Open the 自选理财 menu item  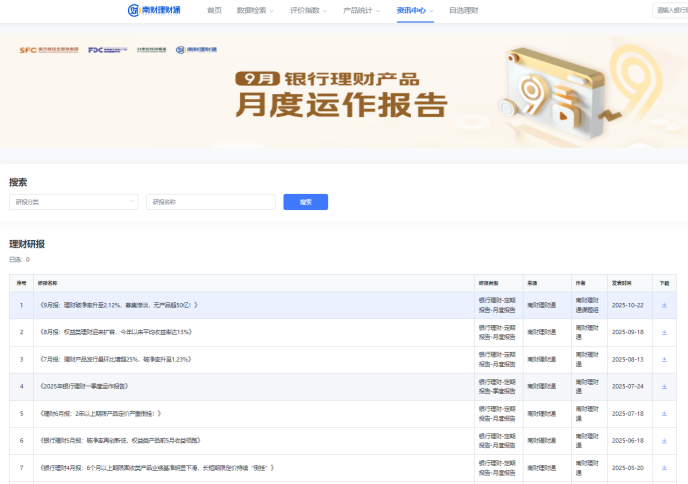coord(463,10)
